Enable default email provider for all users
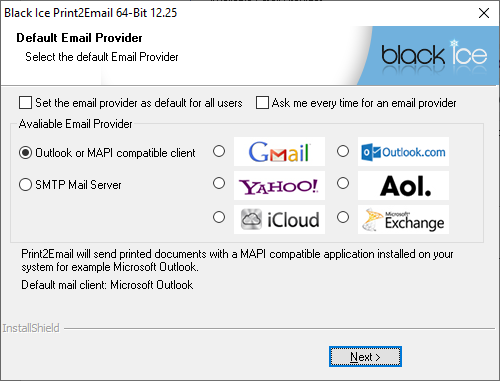Screen dimensions: 500x381 point(26,103)
